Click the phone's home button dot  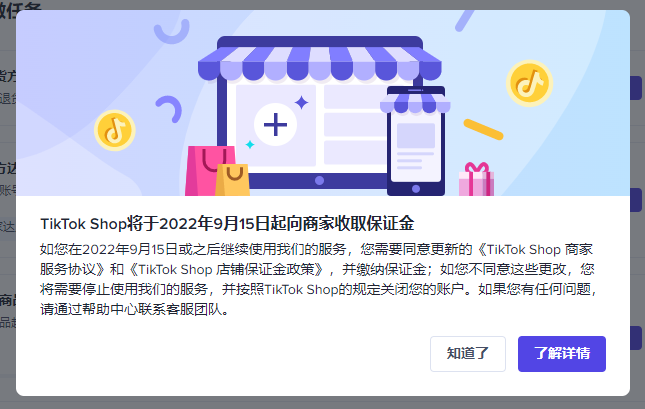pyautogui.click(x=416, y=188)
